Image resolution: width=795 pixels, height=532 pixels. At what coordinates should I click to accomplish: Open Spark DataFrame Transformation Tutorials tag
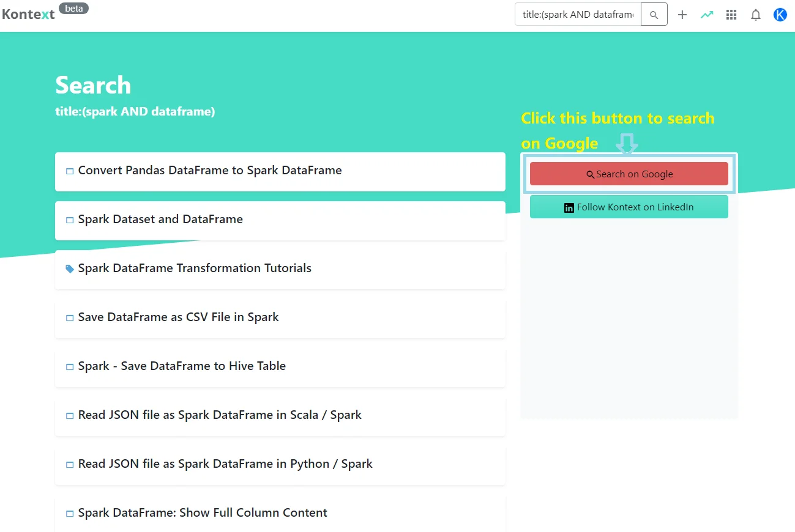(x=195, y=268)
